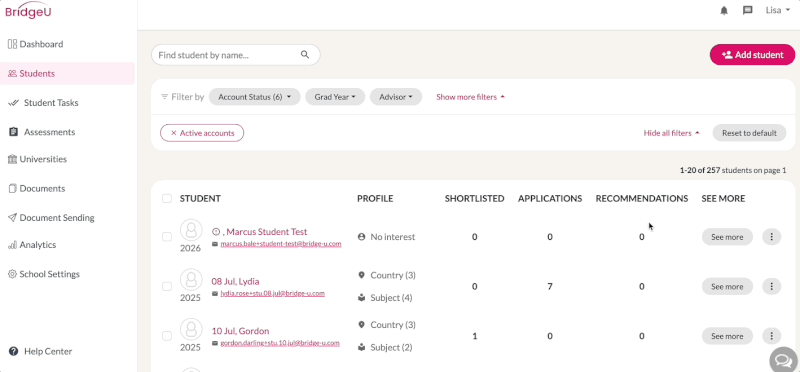The height and width of the screenshot is (372, 800).
Task: Click the Add student button
Action: [x=753, y=55]
